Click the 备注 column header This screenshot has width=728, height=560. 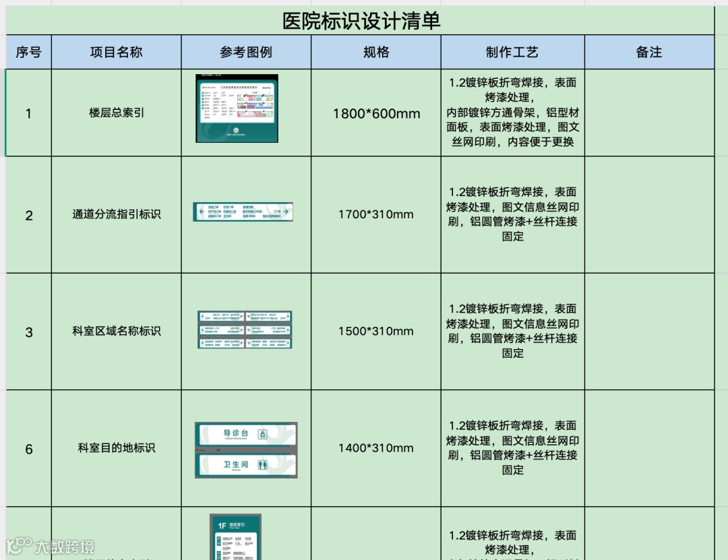pos(649,52)
